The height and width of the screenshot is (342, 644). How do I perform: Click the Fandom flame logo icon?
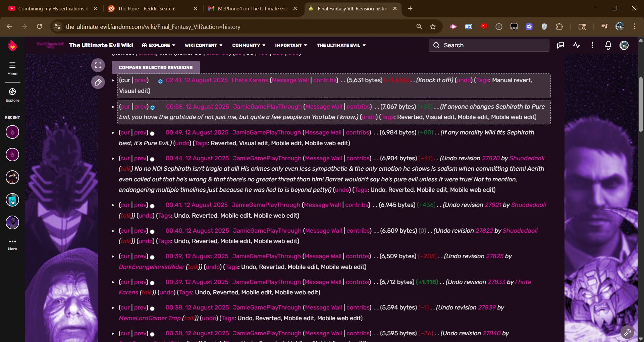(12, 45)
